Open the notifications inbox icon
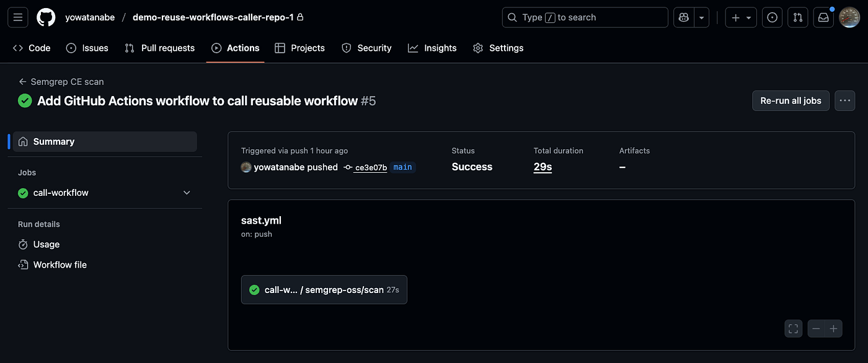 (823, 17)
